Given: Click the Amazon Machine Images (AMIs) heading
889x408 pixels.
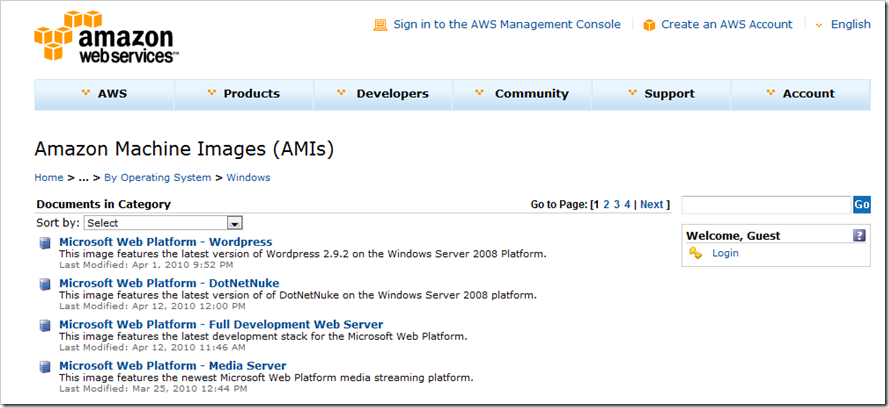Looking at the screenshot, I should (x=184, y=148).
